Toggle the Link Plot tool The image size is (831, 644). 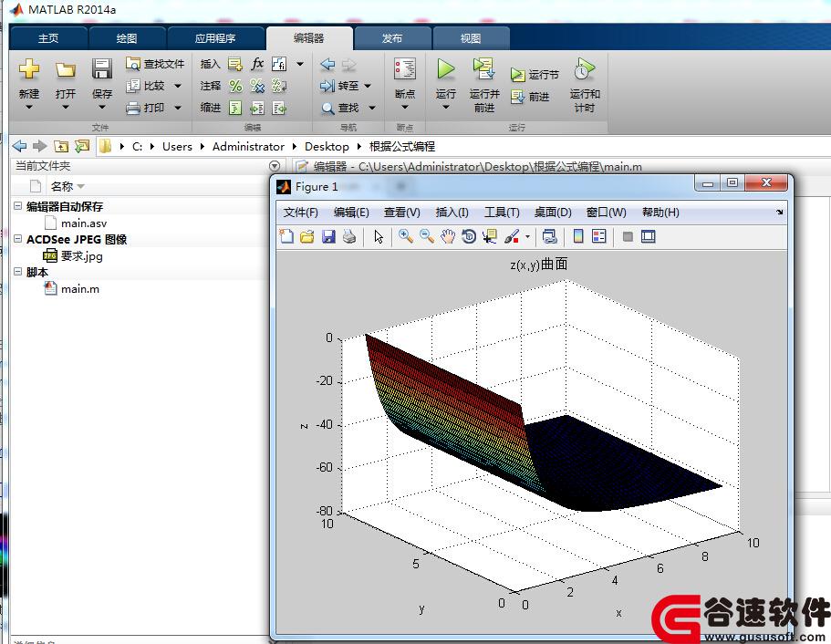click(x=549, y=236)
